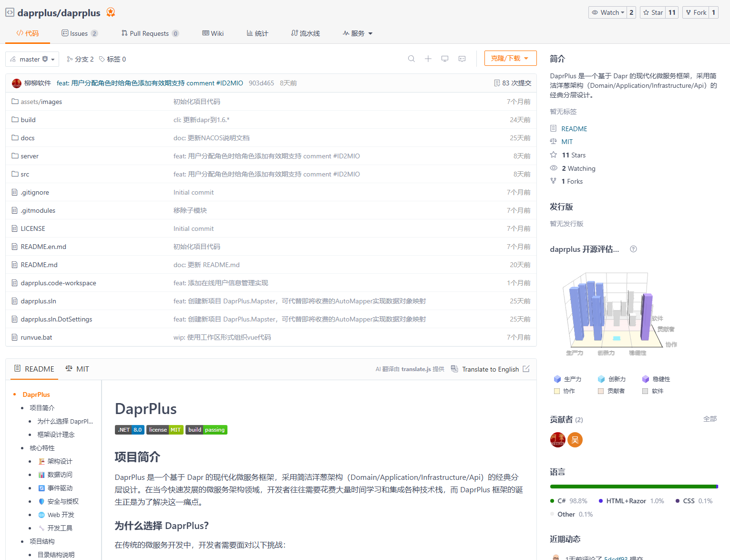This screenshot has width=730, height=560.
Task: Open the server folder
Action: 30,156
